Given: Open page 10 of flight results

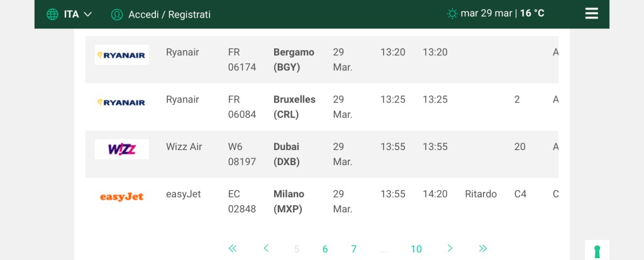Looking at the screenshot, I should pyautogui.click(x=416, y=249).
